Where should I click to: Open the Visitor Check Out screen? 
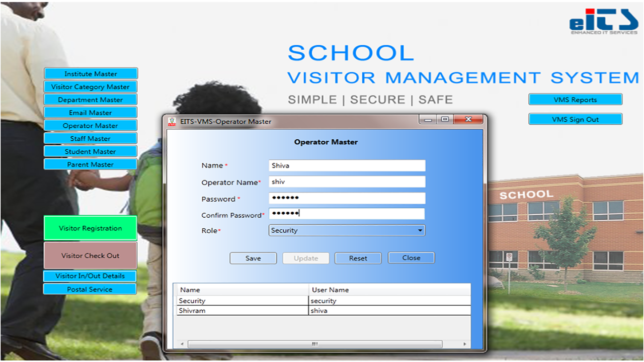pyautogui.click(x=91, y=255)
